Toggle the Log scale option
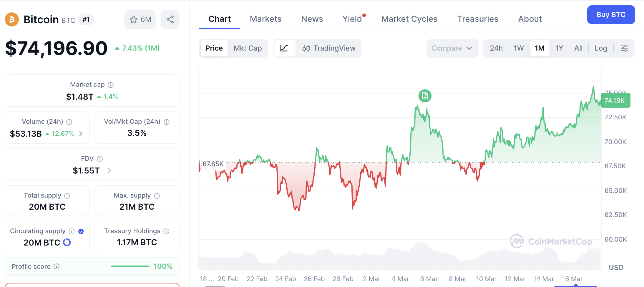 pyautogui.click(x=601, y=48)
